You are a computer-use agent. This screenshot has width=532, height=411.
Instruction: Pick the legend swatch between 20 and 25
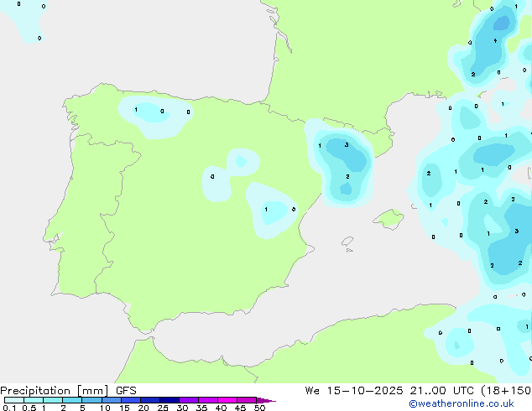150,400
